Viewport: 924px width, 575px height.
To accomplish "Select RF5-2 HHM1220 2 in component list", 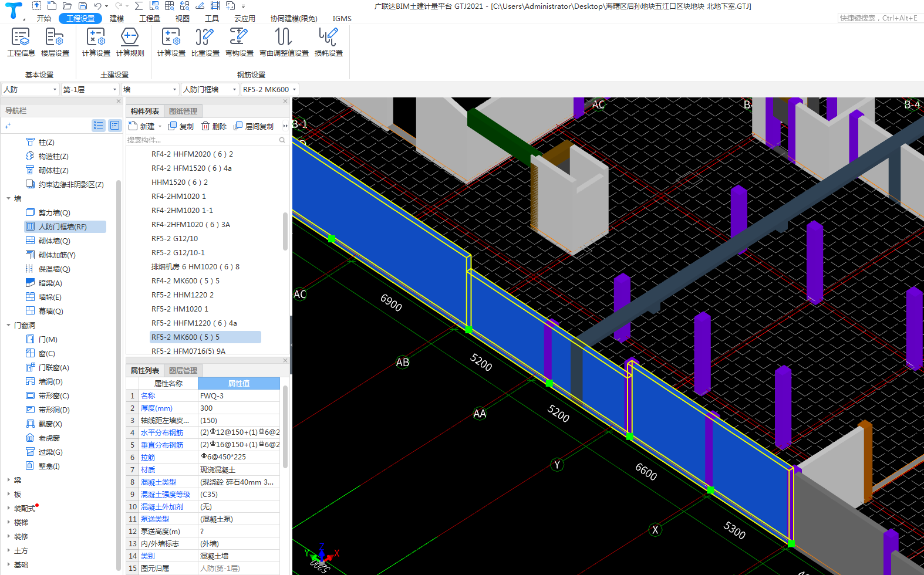I will point(183,295).
